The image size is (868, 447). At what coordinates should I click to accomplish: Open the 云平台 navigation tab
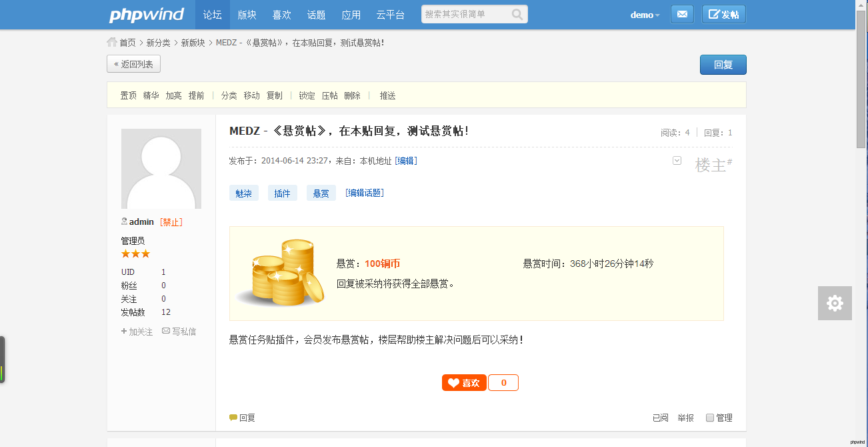coord(390,15)
